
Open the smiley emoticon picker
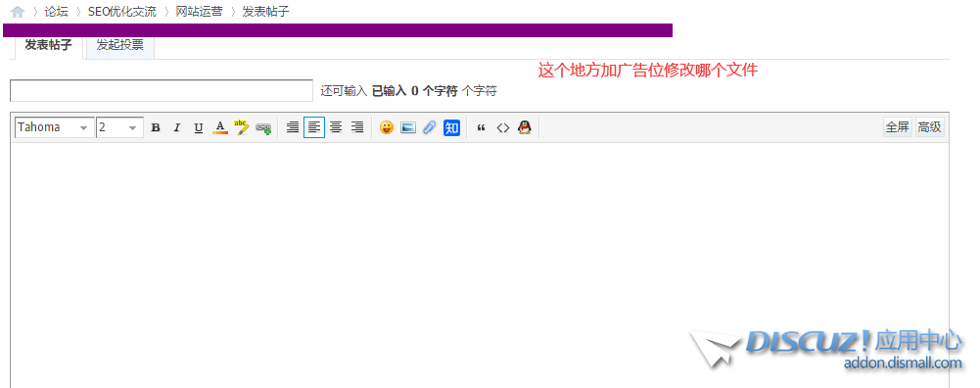[387, 127]
